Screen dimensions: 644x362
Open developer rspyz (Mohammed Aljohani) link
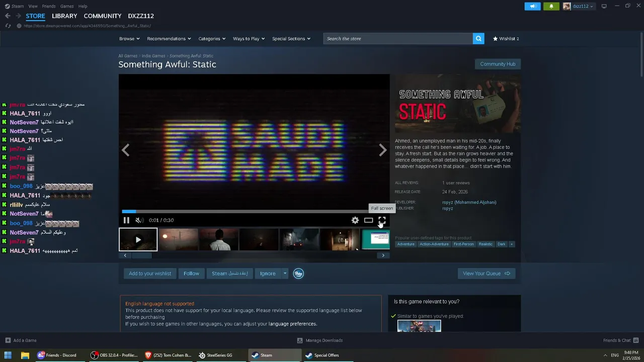point(469,202)
